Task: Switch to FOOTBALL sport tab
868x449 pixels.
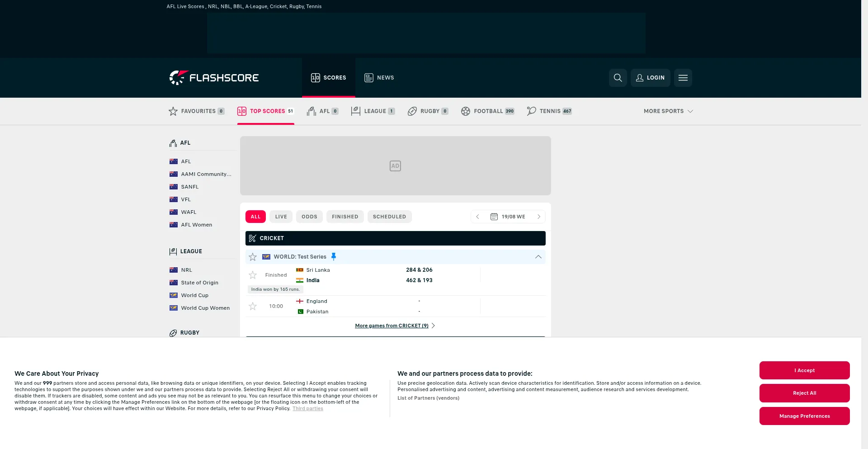Action: click(488, 111)
